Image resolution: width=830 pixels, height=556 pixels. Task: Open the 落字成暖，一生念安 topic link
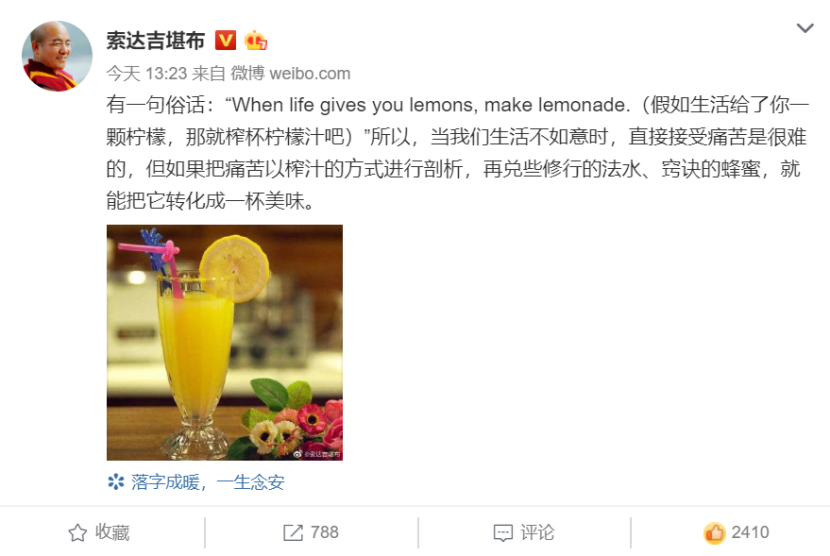tap(208, 482)
